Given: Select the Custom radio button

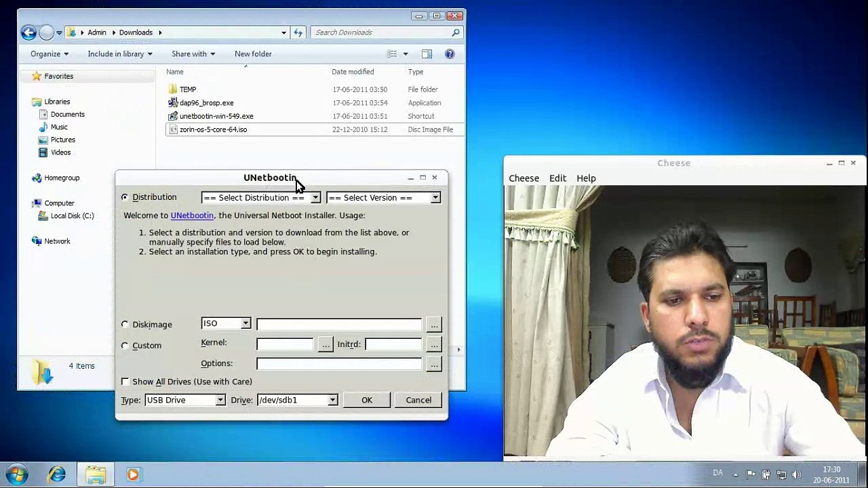Looking at the screenshot, I should (125, 346).
